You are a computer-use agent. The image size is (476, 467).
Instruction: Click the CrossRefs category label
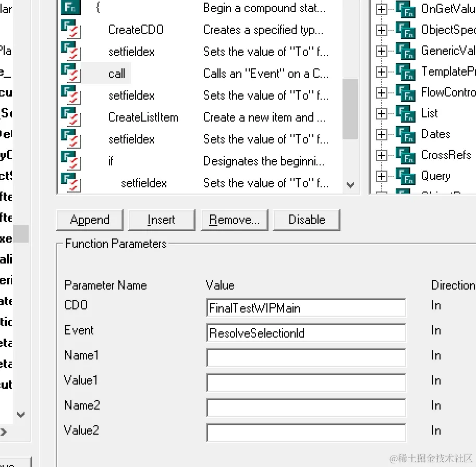pyautogui.click(x=446, y=155)
